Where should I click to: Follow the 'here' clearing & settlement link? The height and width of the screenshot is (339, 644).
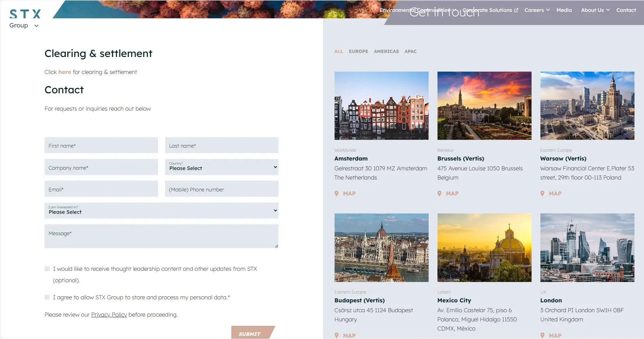[65, 72]
